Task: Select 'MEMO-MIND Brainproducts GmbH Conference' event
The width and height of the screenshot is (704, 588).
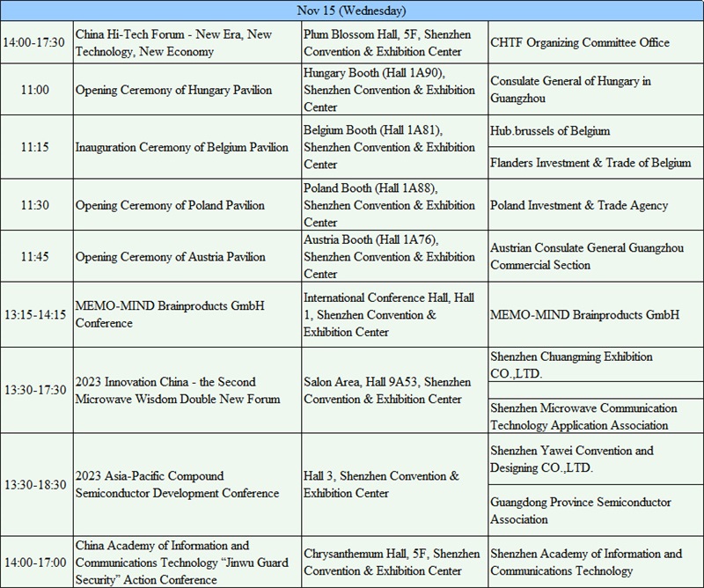Action: click(x=187, y=314)
